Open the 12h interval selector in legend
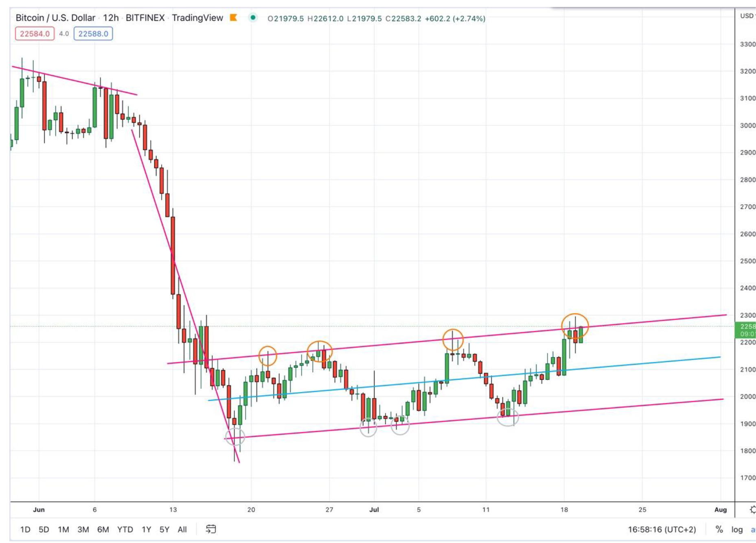 [111, 18]
